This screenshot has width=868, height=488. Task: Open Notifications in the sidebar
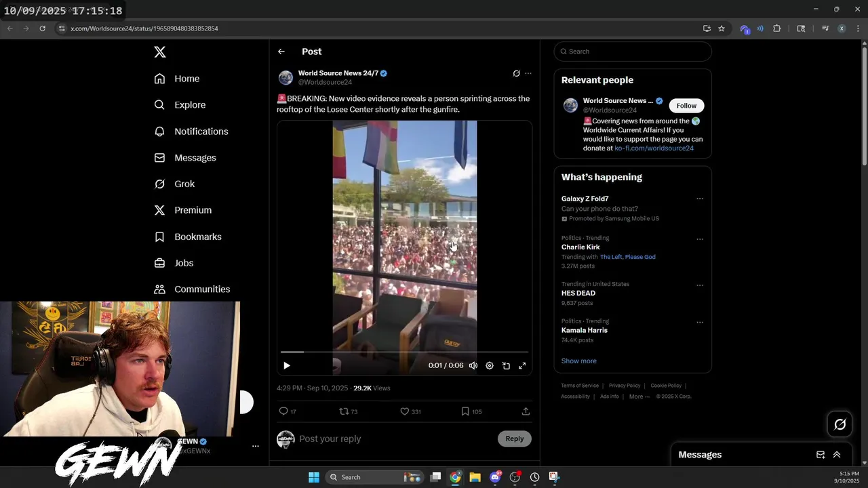click(x=191, y=131)
